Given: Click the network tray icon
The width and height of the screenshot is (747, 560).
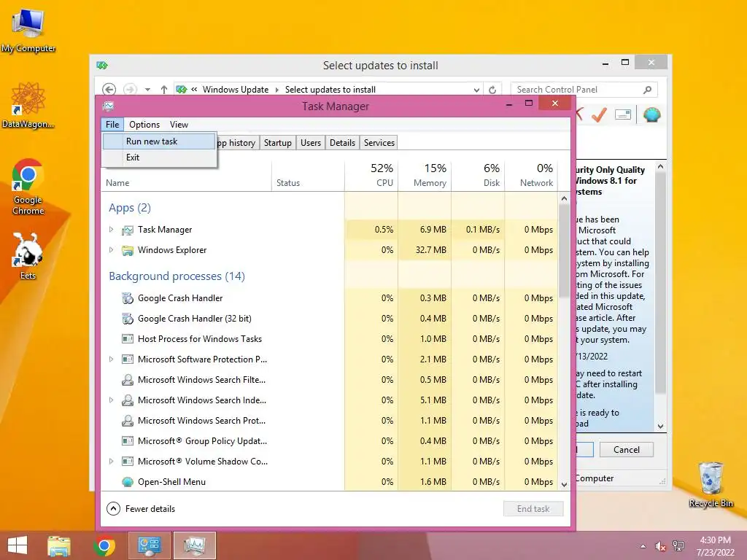Looking at the screenshot, I should 678,546.
